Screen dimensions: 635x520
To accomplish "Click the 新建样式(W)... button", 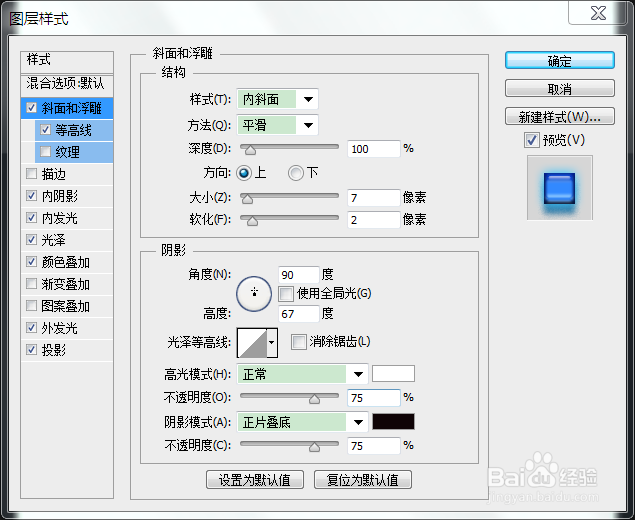I will [x=560, y=117].
